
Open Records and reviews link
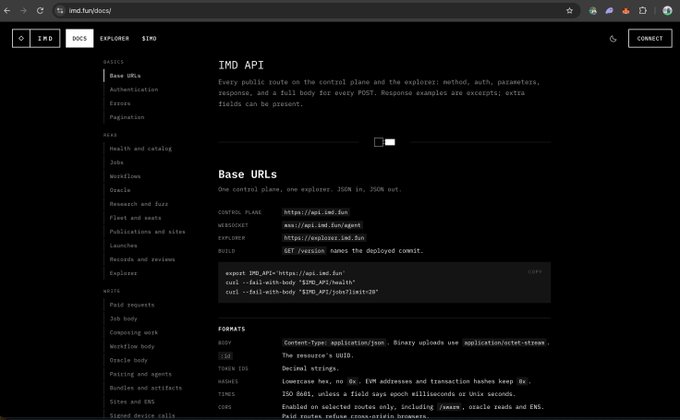point(142,259)
